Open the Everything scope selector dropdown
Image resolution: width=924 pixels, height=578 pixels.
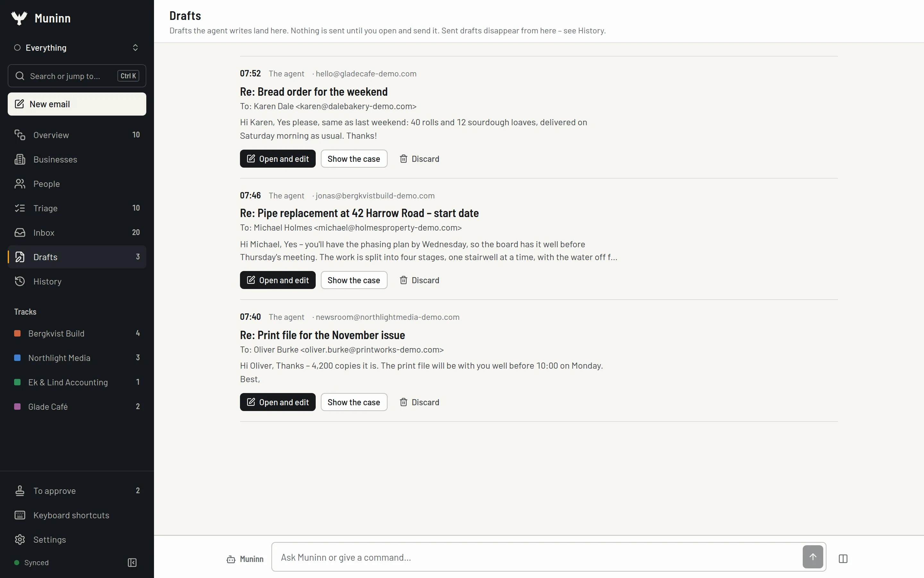[77, 48]
